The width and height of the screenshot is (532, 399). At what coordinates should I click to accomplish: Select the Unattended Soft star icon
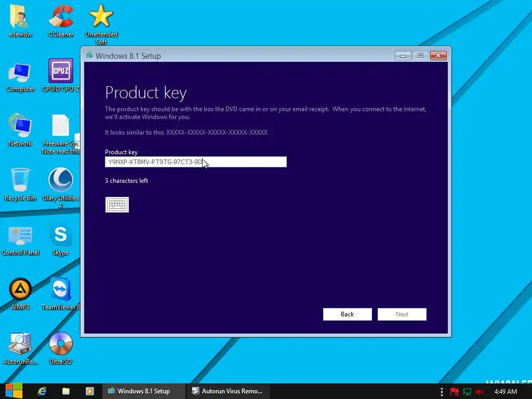(101, 24)
